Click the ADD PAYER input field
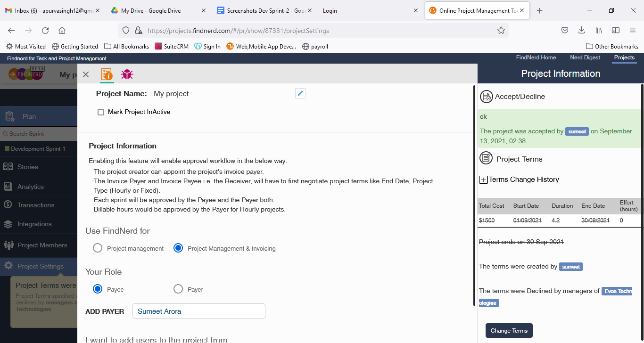 pyautogui.click(x=199, y=311)
